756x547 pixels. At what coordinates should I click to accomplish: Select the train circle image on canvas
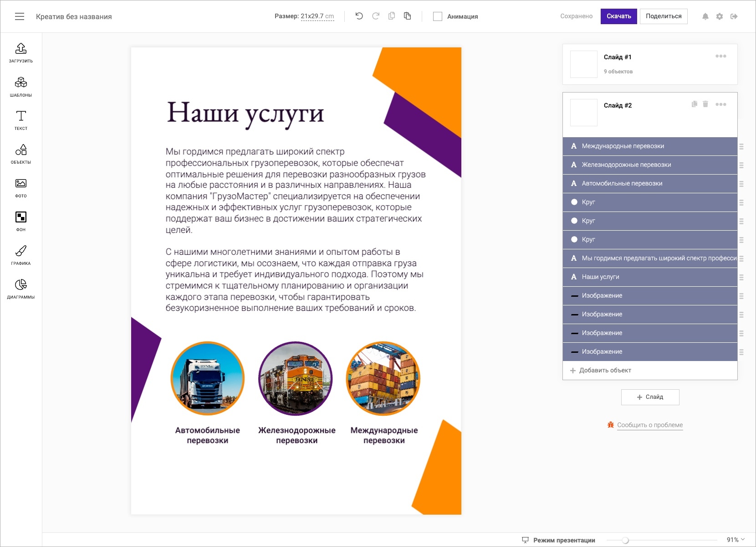[x=296, y=378]
